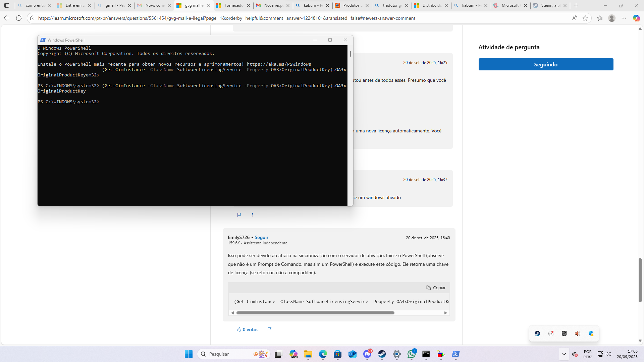This screenshot has height=362, width=644.
Task: Open the tab actions menu button
Action: [7, 5]
